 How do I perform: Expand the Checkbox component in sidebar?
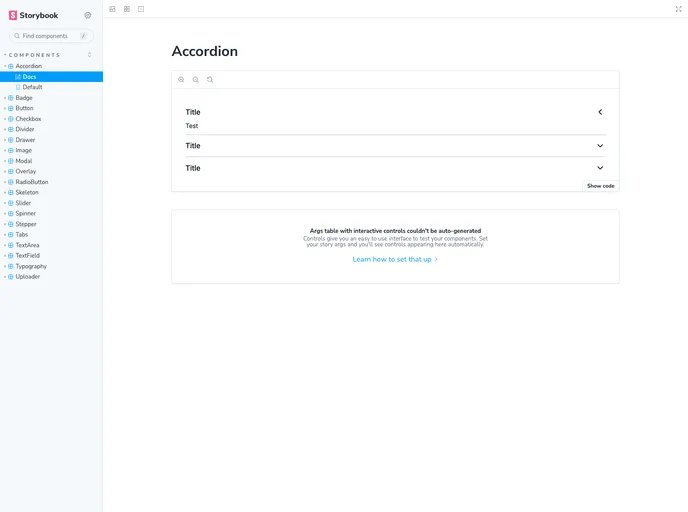[x=28, y=119]
